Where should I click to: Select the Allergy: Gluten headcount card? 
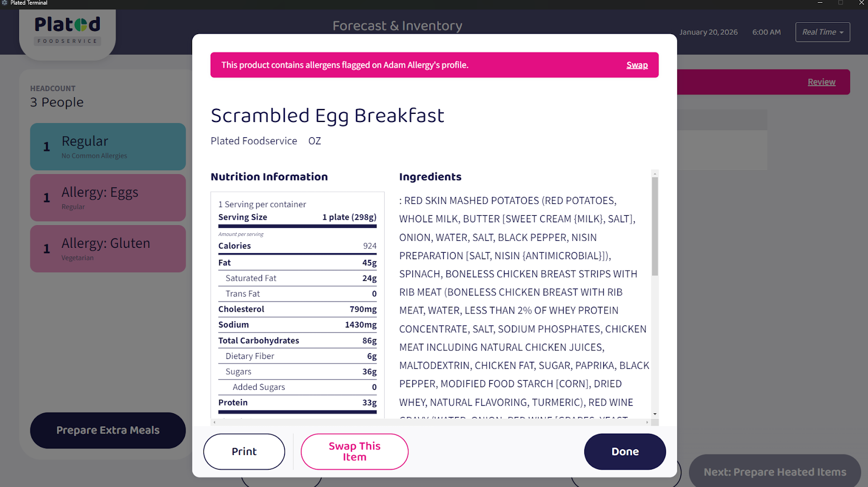108,248
